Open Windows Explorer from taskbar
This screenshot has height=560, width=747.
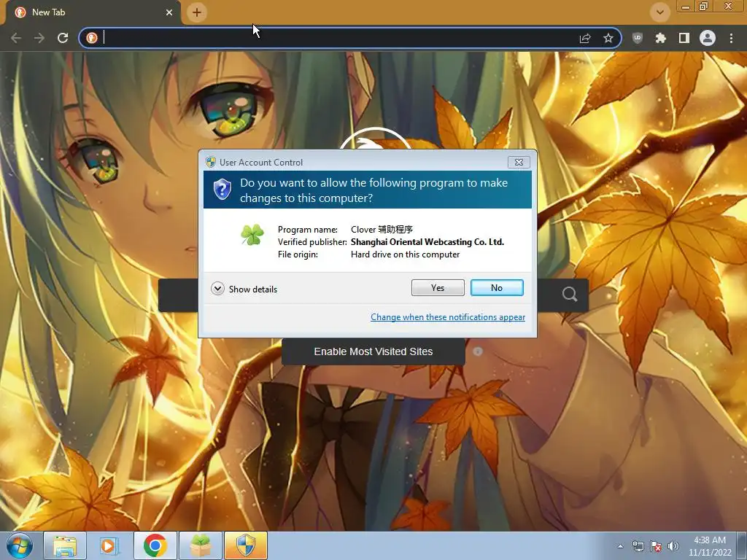click(x=65, y=545)
